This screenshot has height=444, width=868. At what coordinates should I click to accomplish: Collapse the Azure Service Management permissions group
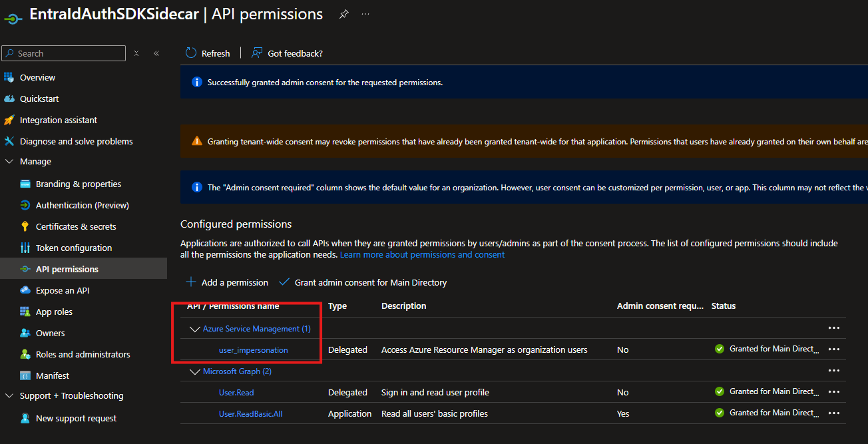pyautogui.click(x=195, y=329)
